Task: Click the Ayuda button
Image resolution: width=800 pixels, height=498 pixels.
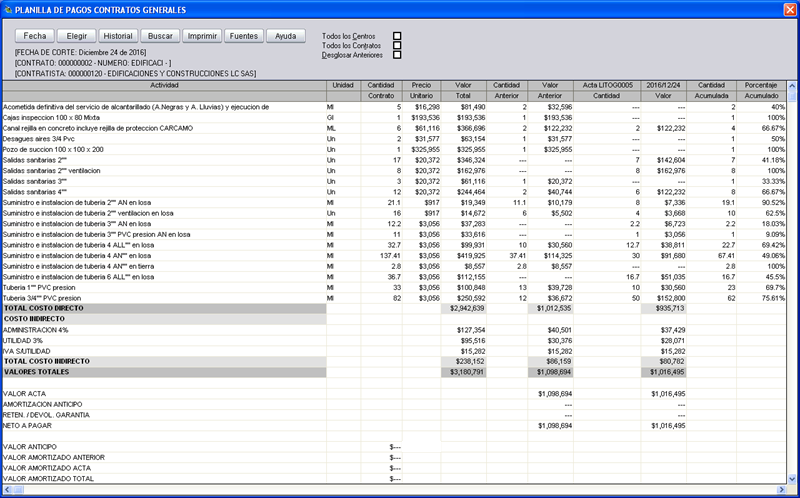Action: coord(285,36)
